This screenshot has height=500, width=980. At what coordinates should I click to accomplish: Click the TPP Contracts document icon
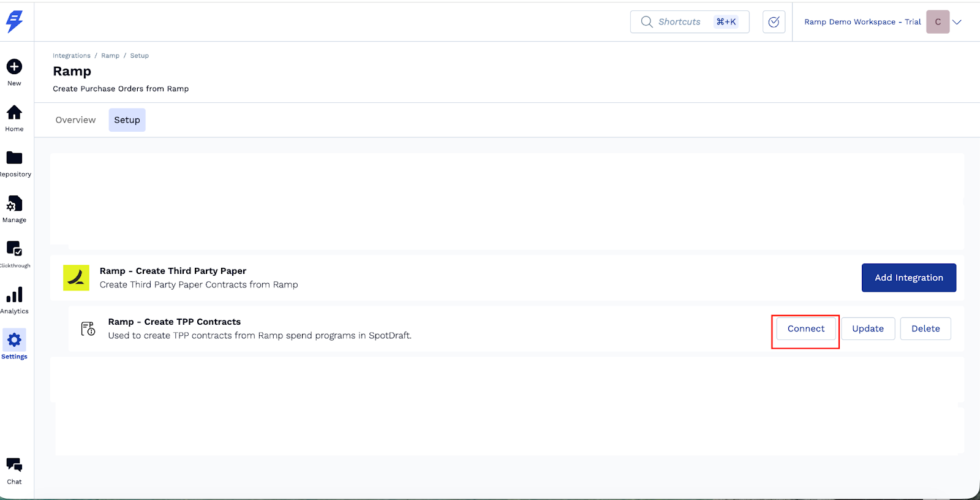[88, 329]
